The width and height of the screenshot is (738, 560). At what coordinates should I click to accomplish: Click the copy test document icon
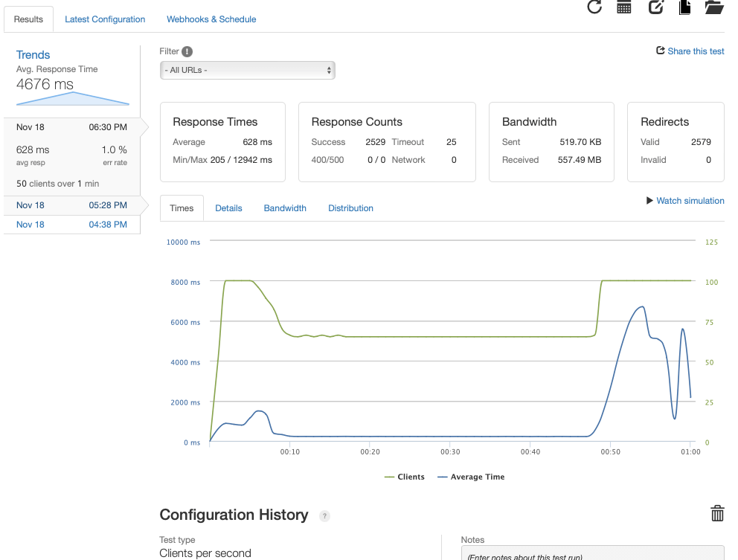[684, 7]
